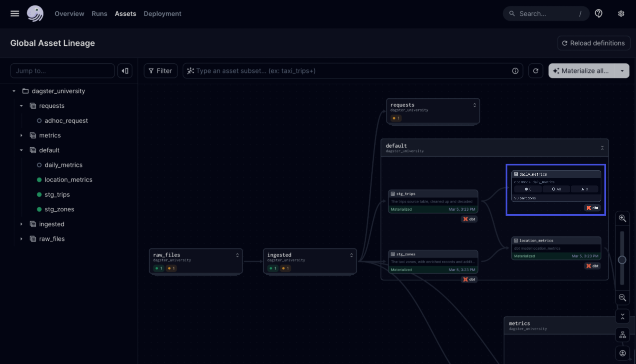Expand the raw_files group in sidebar

point(21,239)
